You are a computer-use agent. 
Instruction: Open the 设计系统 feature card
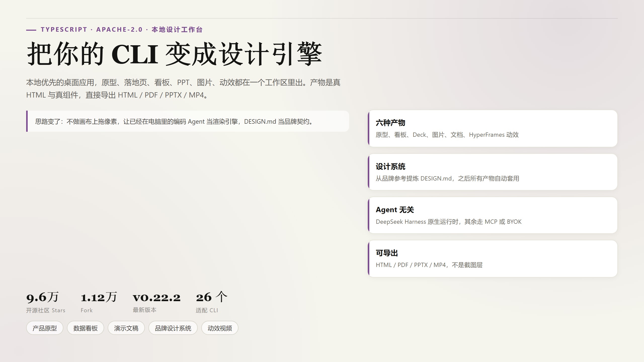[493, 172]
